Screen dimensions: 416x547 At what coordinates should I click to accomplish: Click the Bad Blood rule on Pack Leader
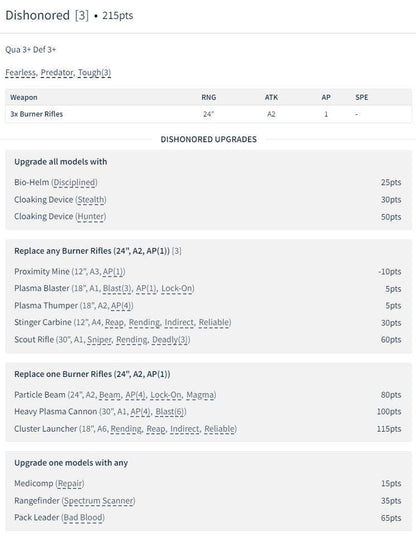coord(83,517)
